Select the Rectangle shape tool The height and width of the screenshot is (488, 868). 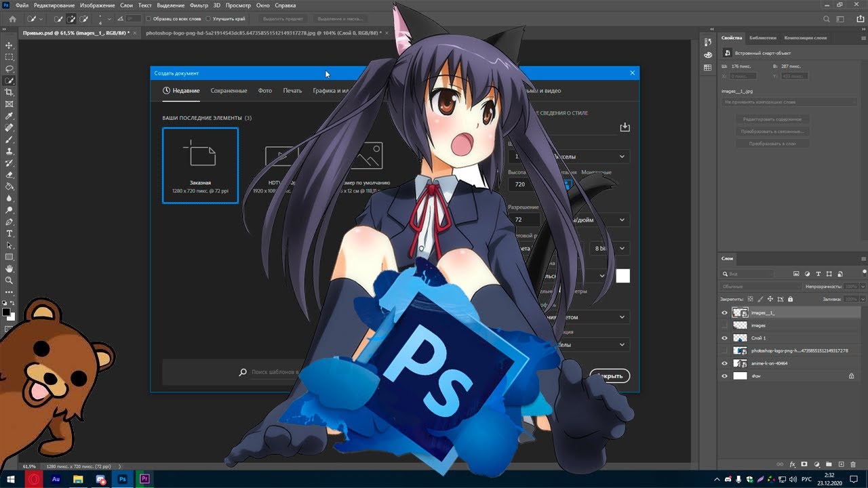(9, 257)
